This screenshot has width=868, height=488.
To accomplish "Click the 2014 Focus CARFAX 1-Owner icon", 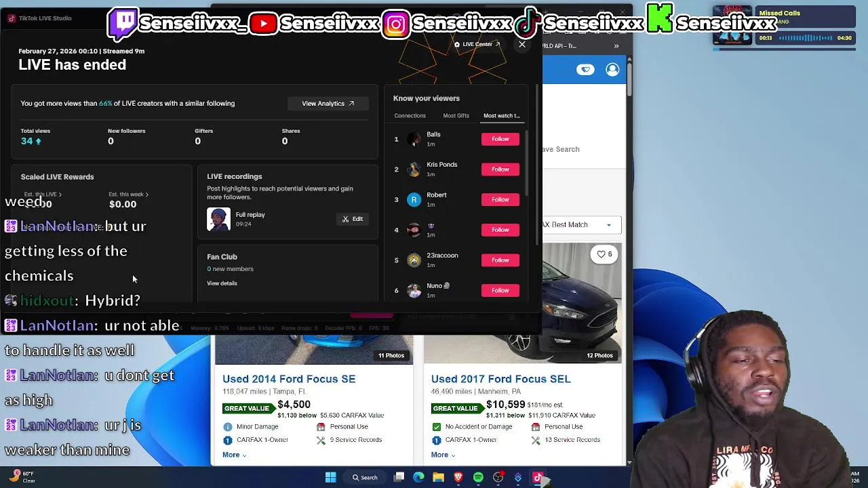I will coord(228,441).
